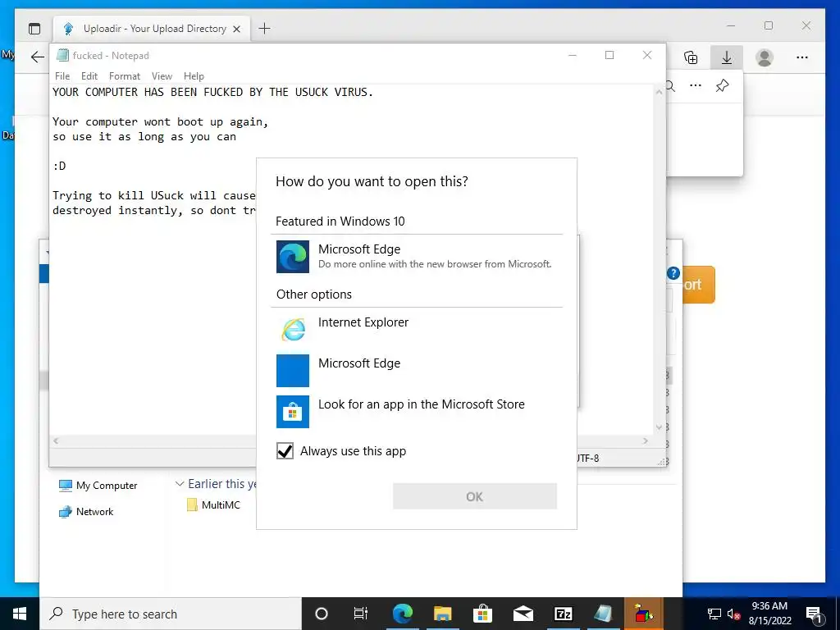Switch to the Uploadir browser tab
The height and width of the screenshot is (630, 840).
pos(152,29)
